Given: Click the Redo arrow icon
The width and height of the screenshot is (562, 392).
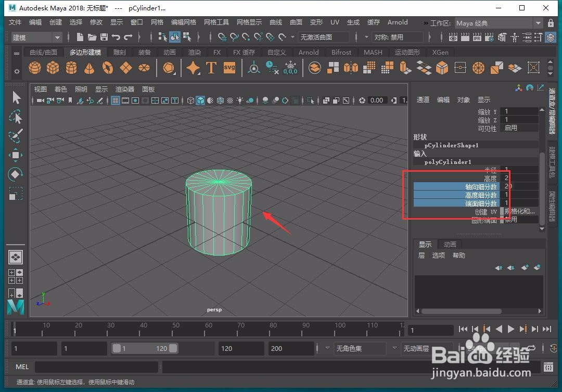Looking at the screenshot, I should point(128,37).
